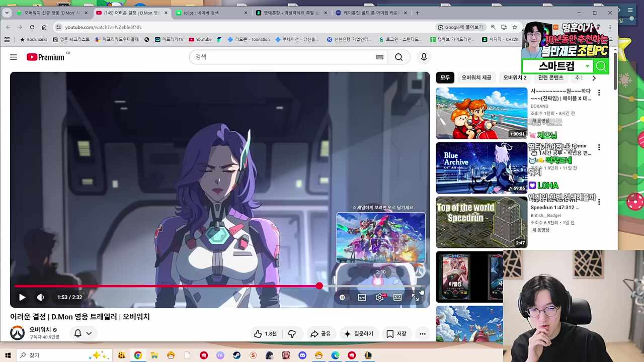644x362 pixels.
Task: Share the video via 공유 button
Action: (320, 333)
